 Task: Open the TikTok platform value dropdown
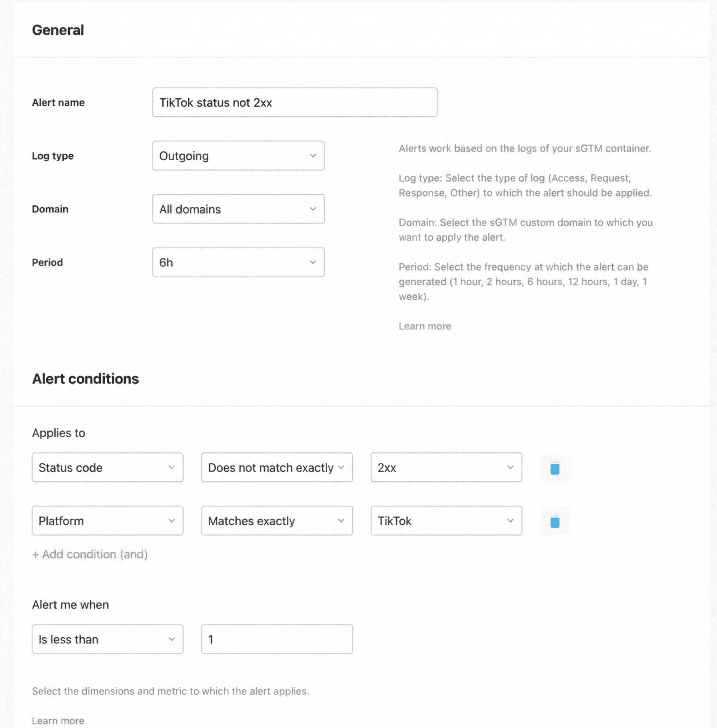(x=446, y=521)
